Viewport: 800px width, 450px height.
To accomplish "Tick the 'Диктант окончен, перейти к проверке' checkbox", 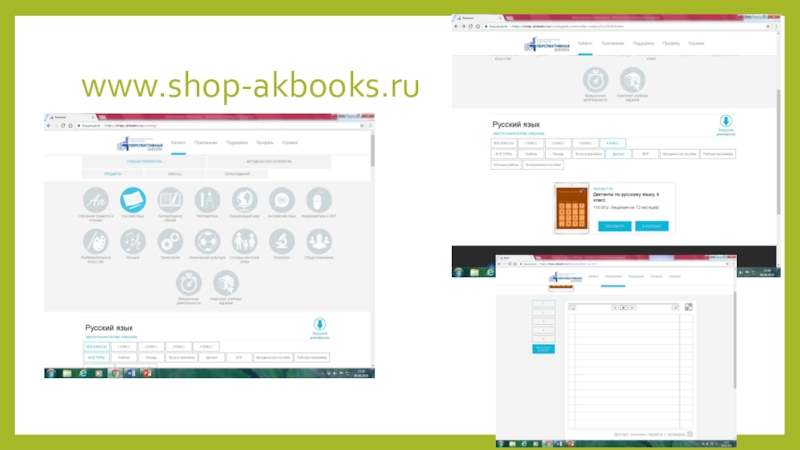I will pos(690,434).
